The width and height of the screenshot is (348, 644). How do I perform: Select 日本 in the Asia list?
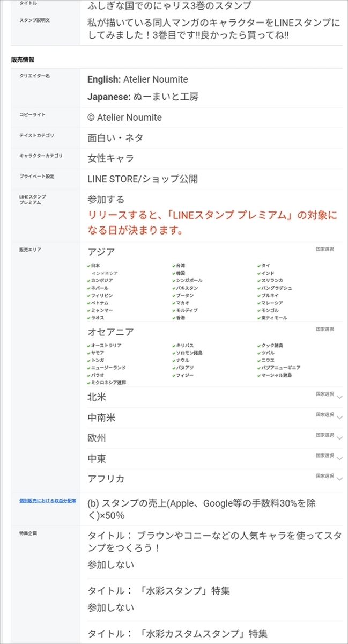pyautogui.click(x=94, y=266)
